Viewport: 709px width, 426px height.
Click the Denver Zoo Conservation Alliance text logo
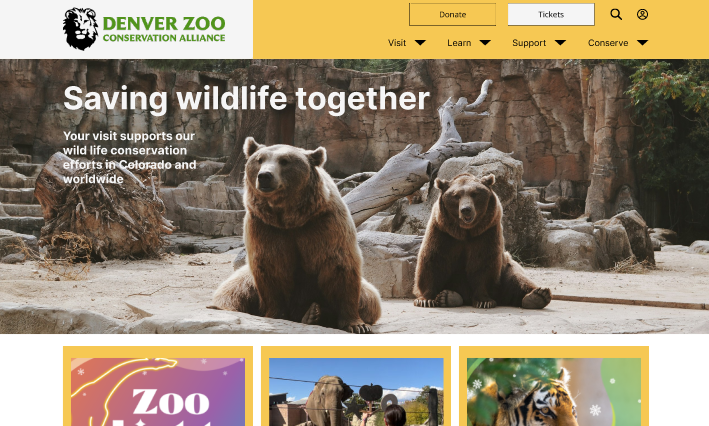coord(164,29)
